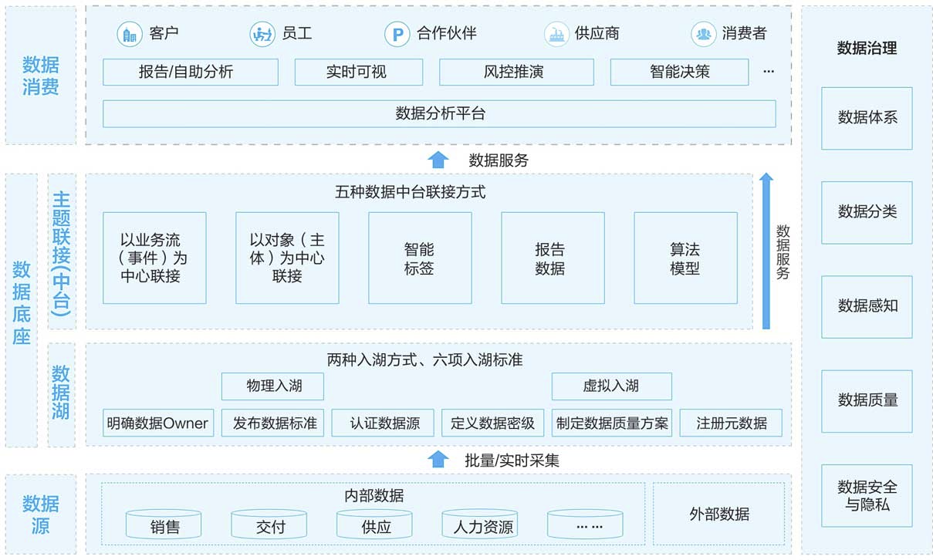Click the 两种入湖方式、六项入湖标准 title
This screenshot has height=560, width=933.
[425, 359]
